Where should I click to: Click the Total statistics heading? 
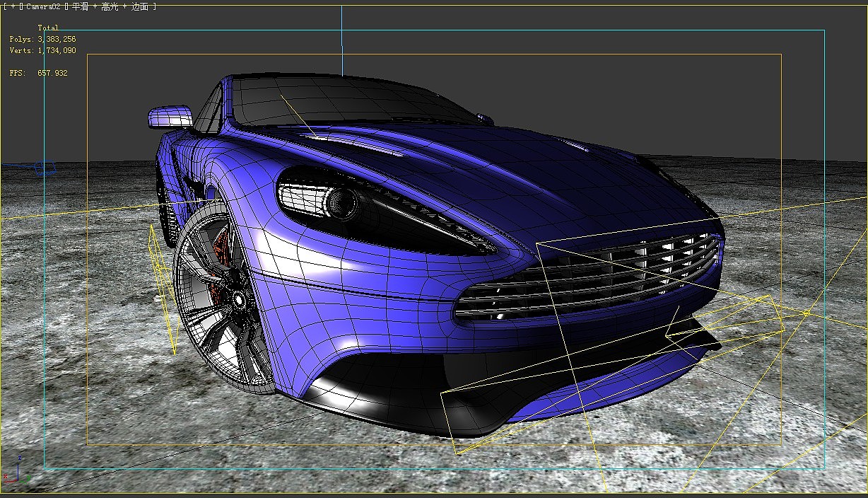pos(48,28)
